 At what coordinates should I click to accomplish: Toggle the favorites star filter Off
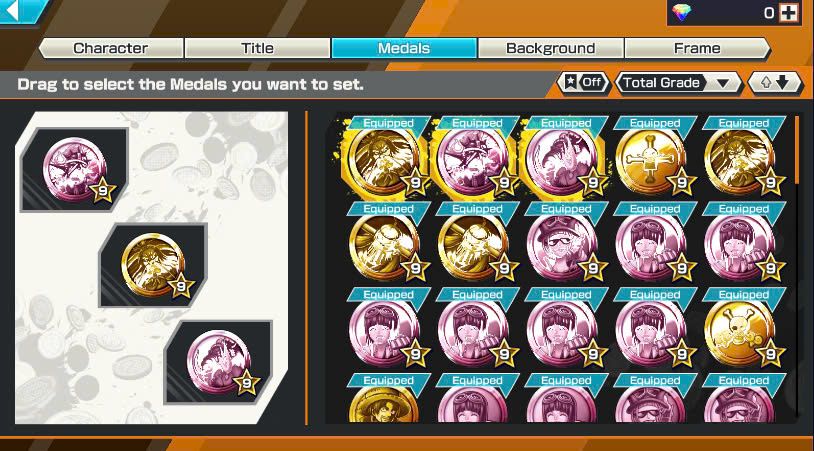[x=583, y=83]
